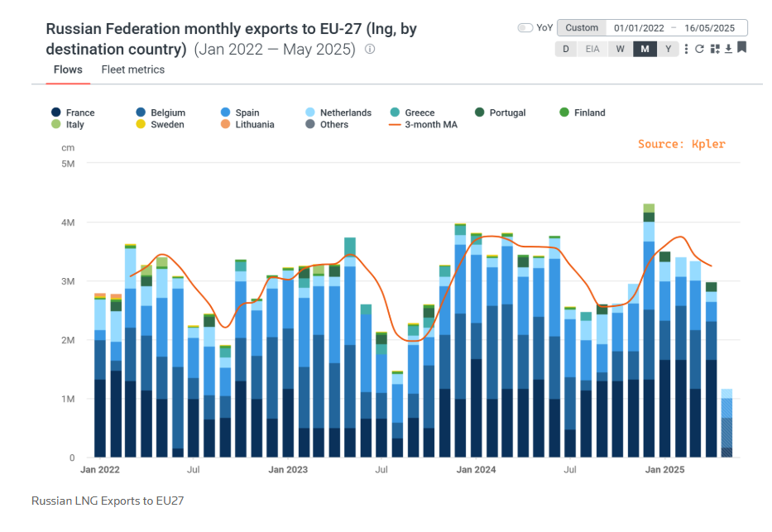This screenshot has width=772, height=532.
Task: Click the refresh chart icon
Action: coord(699,49)
